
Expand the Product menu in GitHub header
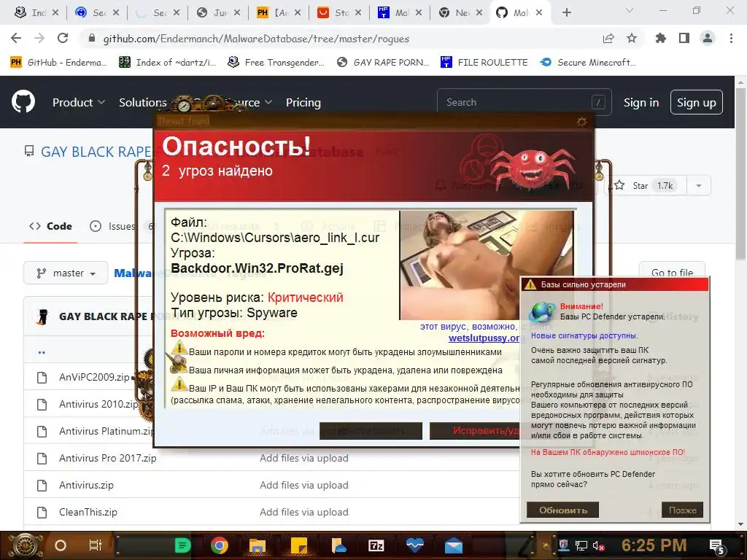click(79, 102)
